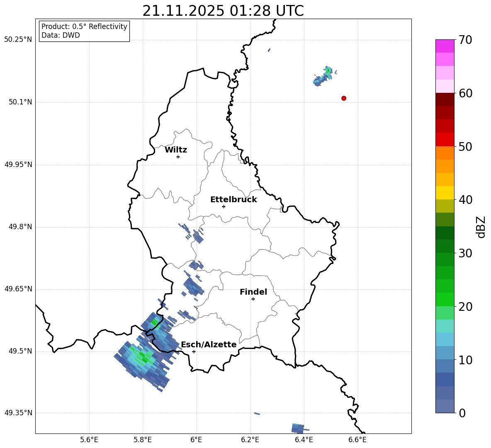
Task: Click the Ettelbruck city label
Action: click(233, 200)
